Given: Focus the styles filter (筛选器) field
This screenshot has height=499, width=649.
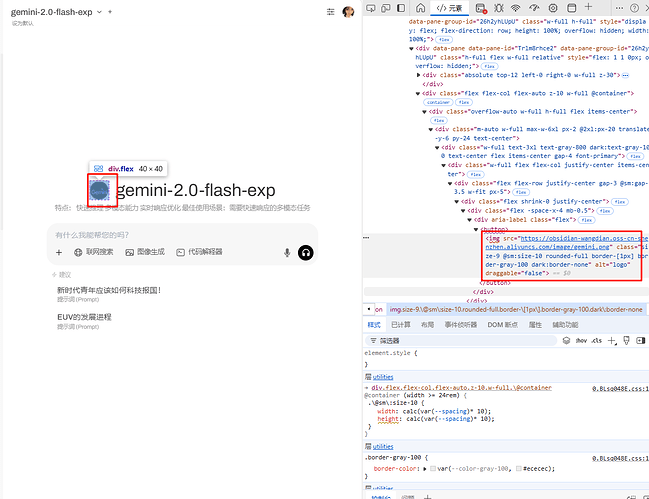Looking at the screenshot, I should click(461, 341).
